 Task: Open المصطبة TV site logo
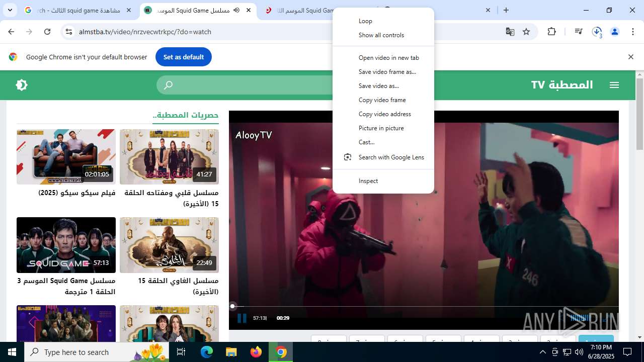562,85
